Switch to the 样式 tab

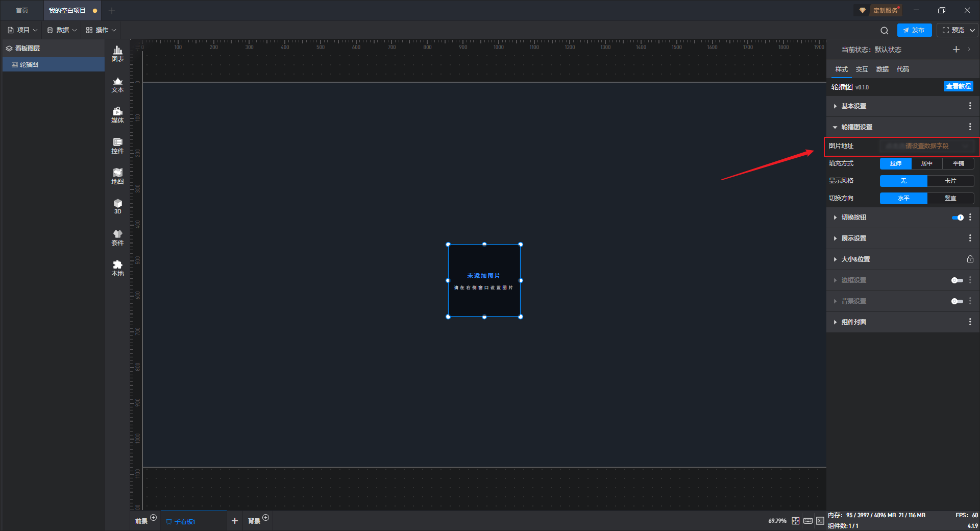[841, 69]
